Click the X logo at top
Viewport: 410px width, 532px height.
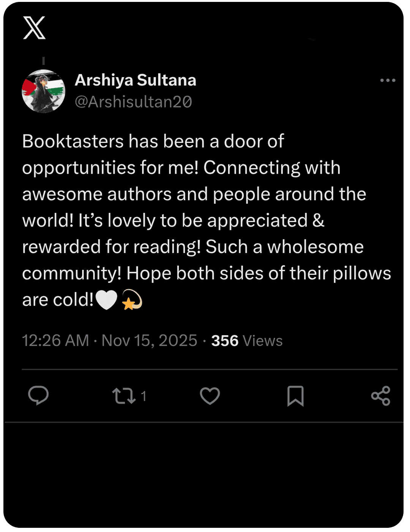pos(34,28)
